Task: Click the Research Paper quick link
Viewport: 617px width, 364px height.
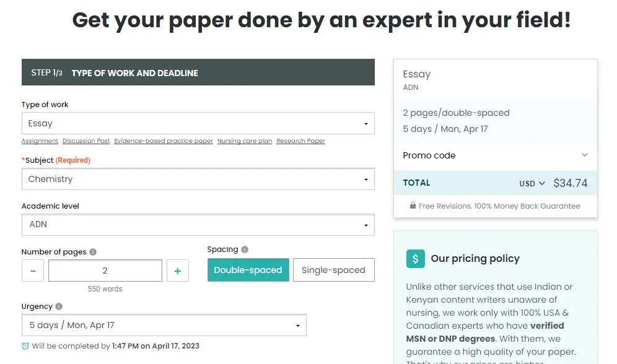Action: 300,141
